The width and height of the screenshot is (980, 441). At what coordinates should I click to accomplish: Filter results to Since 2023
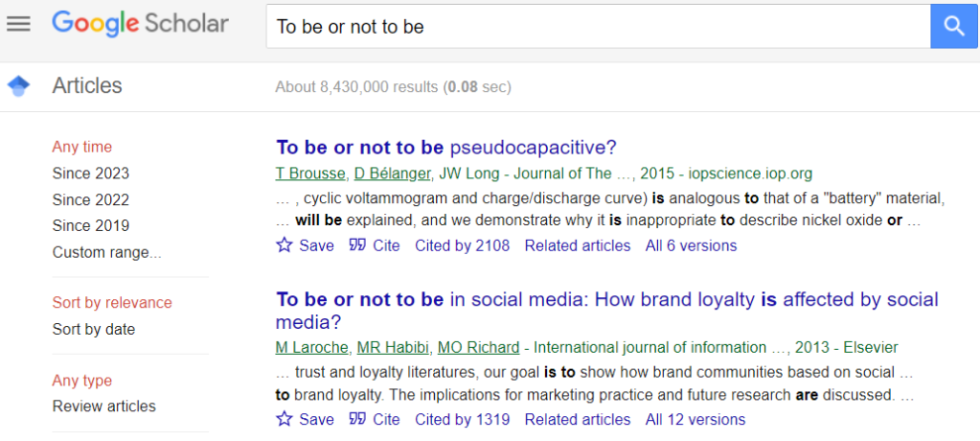pyautogui.click(x=91, y=174)
